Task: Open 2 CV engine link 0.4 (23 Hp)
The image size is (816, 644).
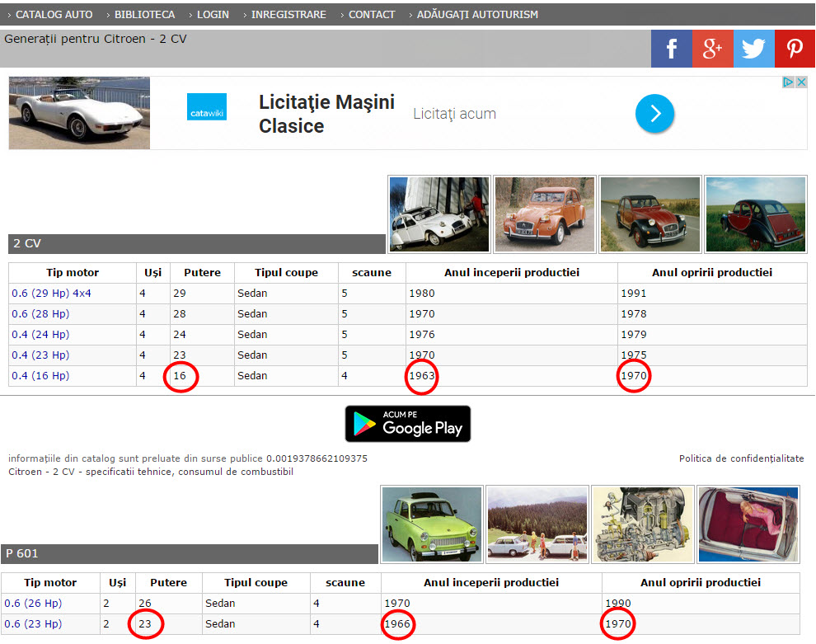Action: tap(40, 355)
